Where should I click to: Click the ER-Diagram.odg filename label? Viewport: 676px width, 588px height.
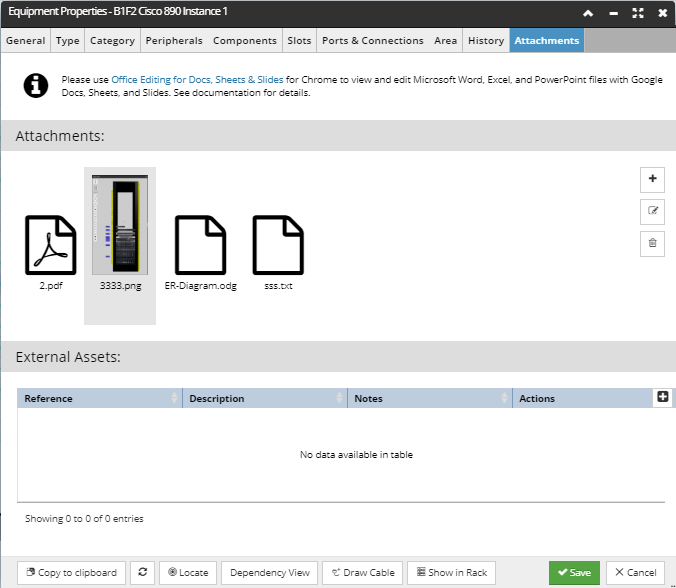coord(200,286)
